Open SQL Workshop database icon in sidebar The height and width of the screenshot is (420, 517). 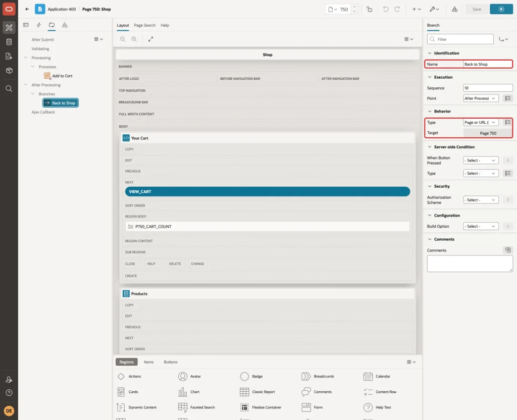point(9,42)
